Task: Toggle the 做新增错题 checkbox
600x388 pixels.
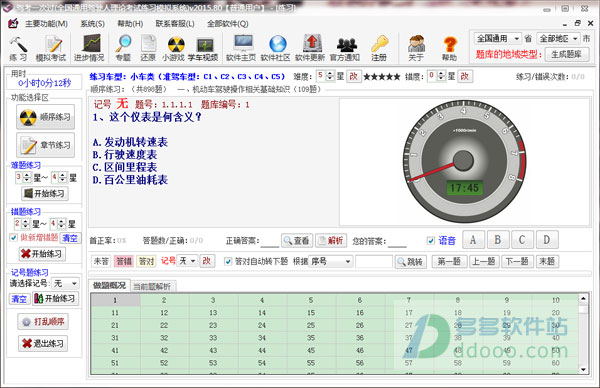Action: coord(13,238)
